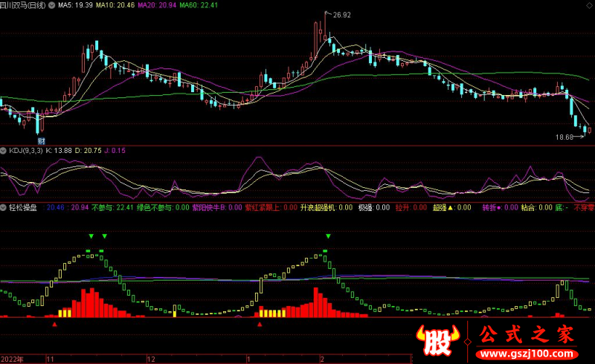The height and width of the screenshot is (364, 595).
Task: Click the 2022年 label on date axis
Action: coord(12,359)
